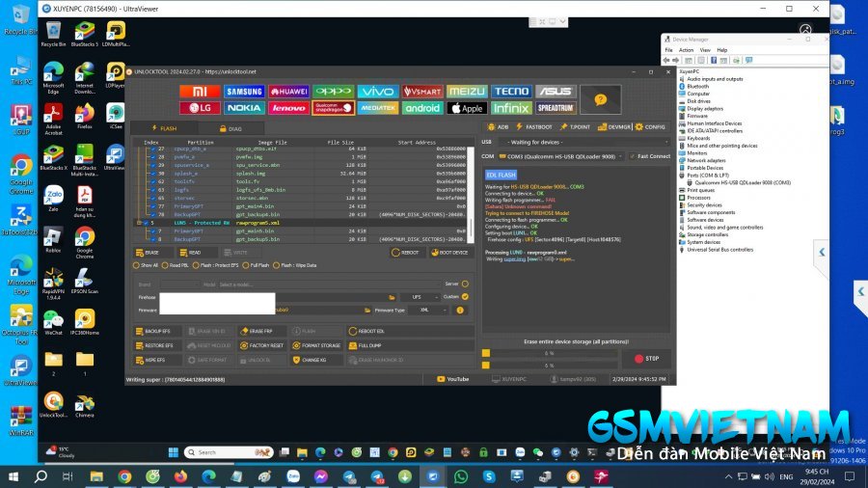Select the Vivo brand tile
868x488 pixels.
click(377, 92)
